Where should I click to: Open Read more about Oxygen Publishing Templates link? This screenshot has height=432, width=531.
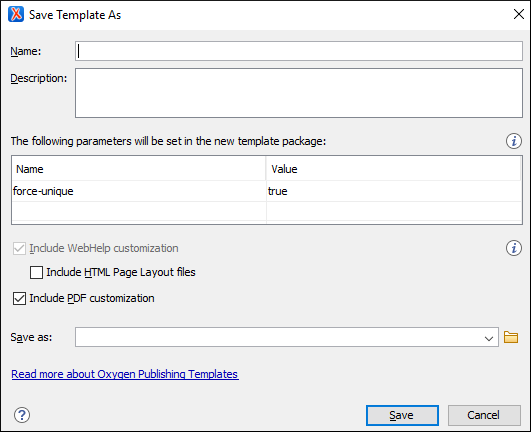tap(125, 374)
